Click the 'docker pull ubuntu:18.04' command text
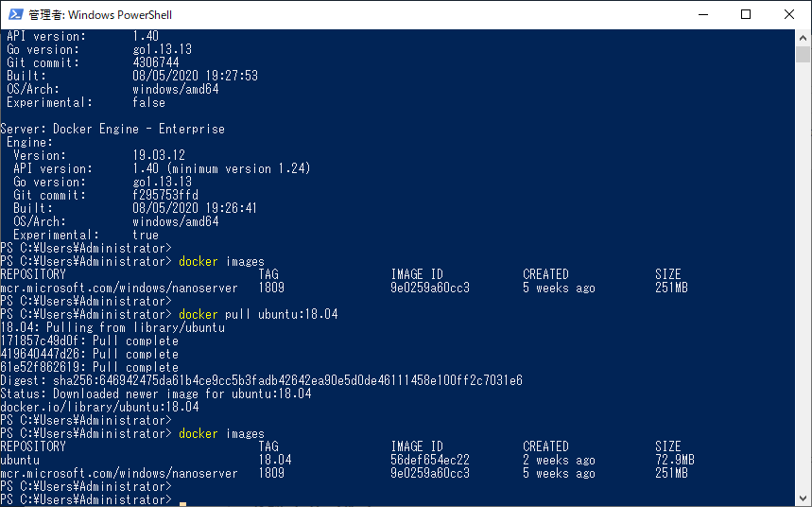This screenshot has height=507, width=812. (258, 314)
